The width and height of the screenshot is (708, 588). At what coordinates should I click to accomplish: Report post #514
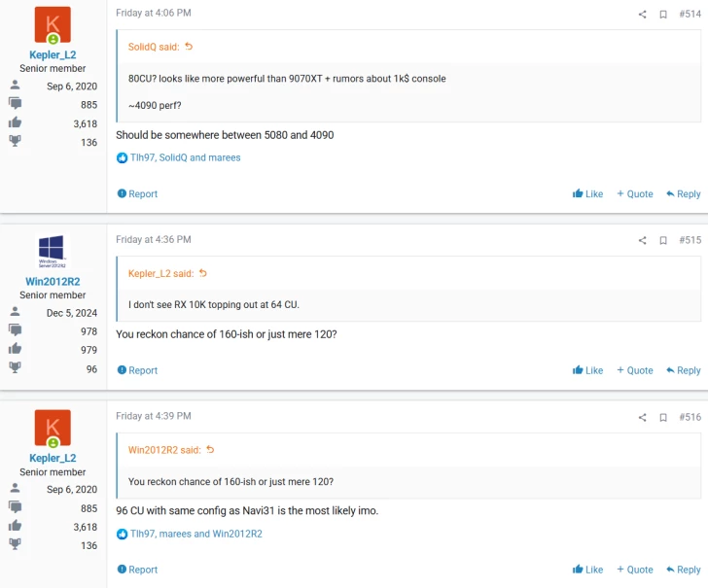pyautogui.click(x=137, y=194)
